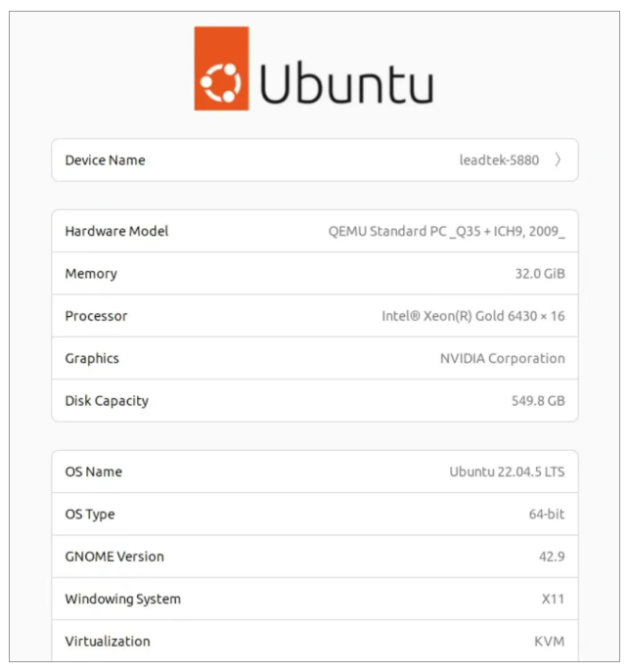Image resolution: width=628 pixels, height=672 pixels.
Task: Click the 549.8 GB disk value
Action: click(x=533, y=401)
